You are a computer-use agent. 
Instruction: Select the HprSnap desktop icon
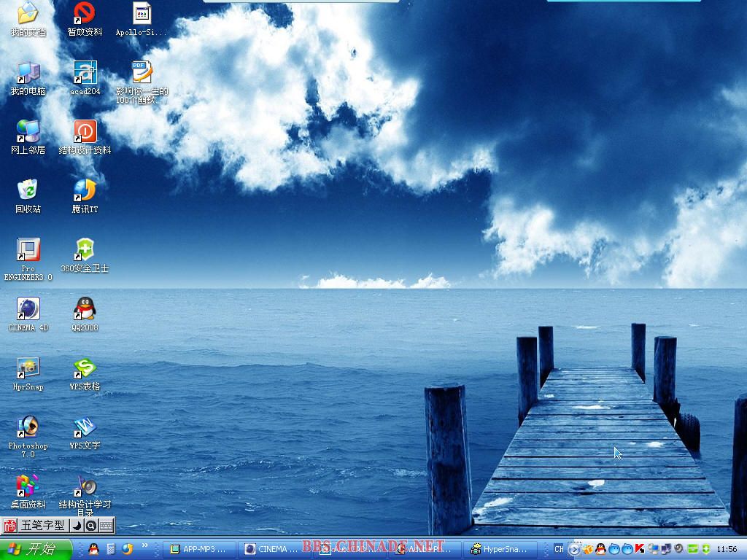tap(28, 368)
